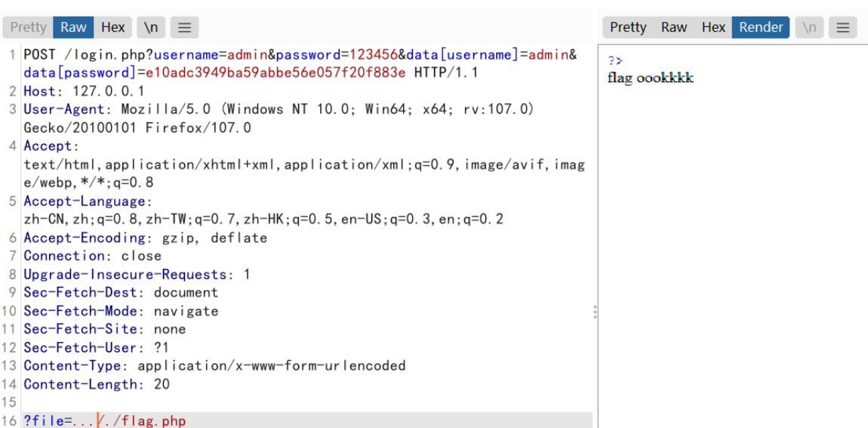Open the request hamburger options menu
Viewport: 868px width, 428px height.
(x=184, y=27)
